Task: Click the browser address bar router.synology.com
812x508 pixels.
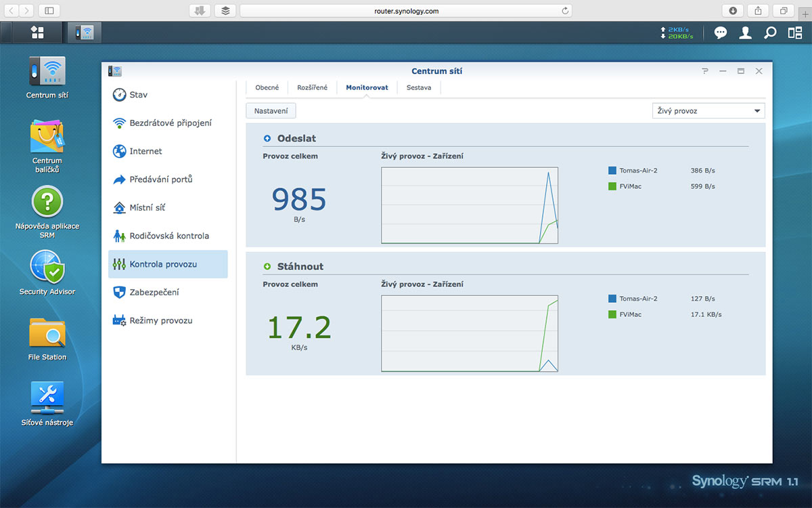Action: [406, 11]
